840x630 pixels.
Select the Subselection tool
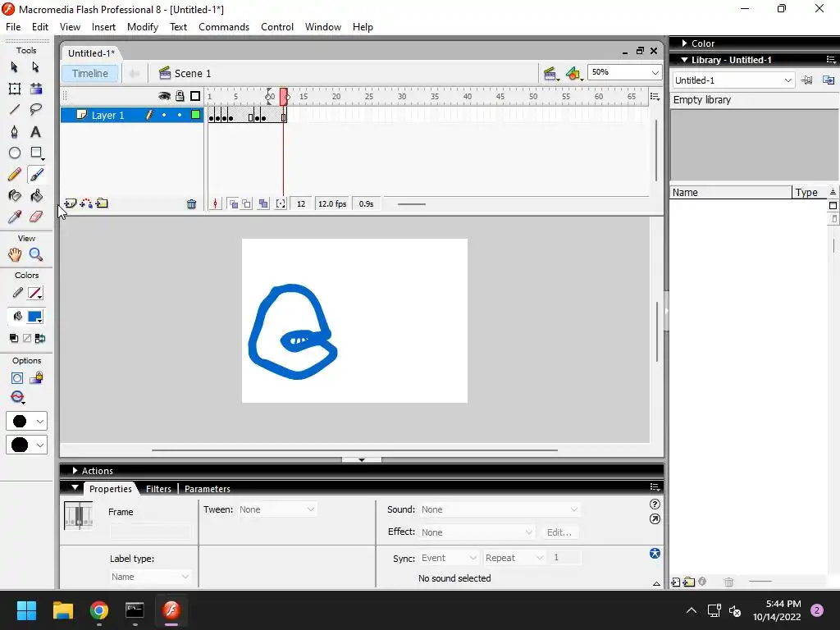point(36,67)
